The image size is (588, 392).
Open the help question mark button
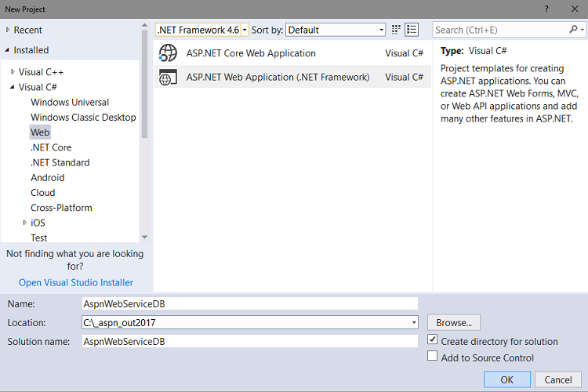[x=546, y=9]
